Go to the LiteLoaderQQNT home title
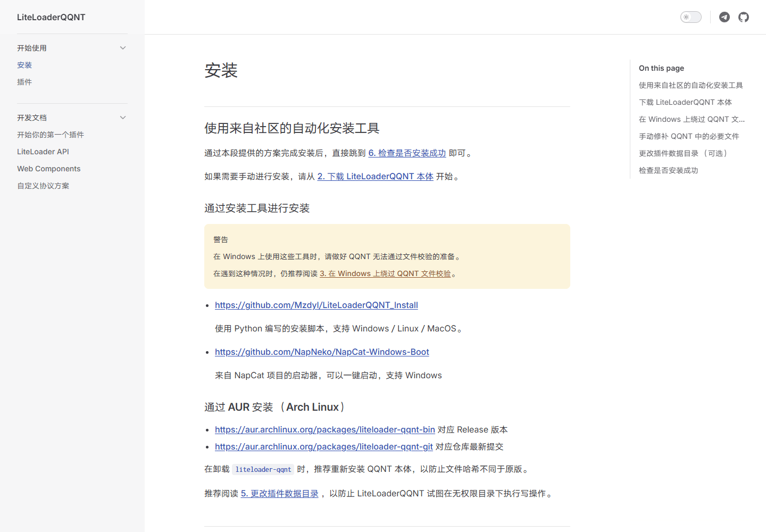The height and width of the screenshot is (532, 766). point(51,17)
